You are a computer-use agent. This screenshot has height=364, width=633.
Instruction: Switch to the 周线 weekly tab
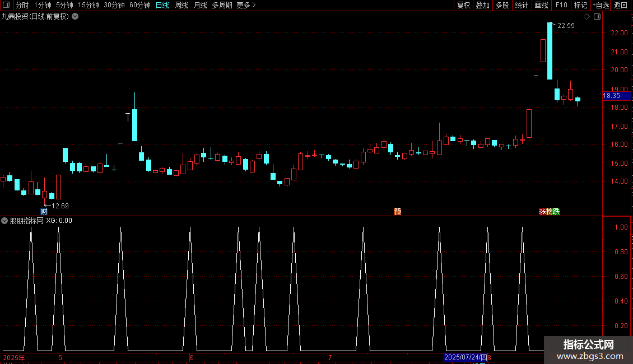click(x=181, y=5)
